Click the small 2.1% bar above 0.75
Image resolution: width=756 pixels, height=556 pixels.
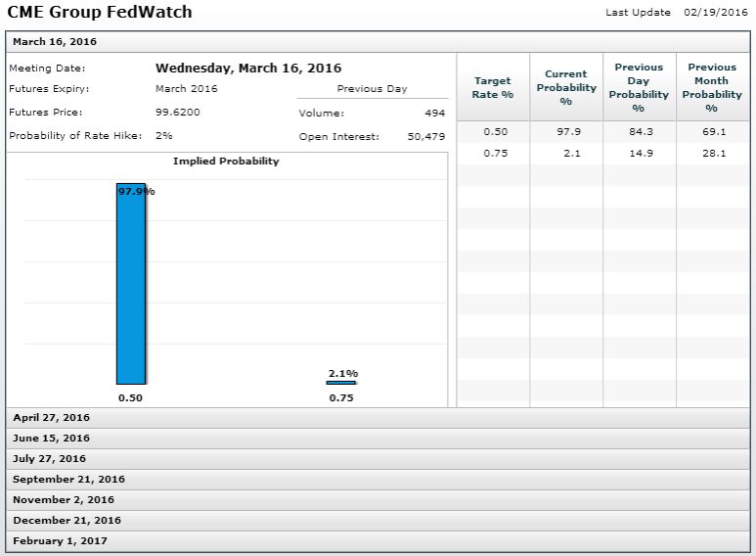pos(341,382)
